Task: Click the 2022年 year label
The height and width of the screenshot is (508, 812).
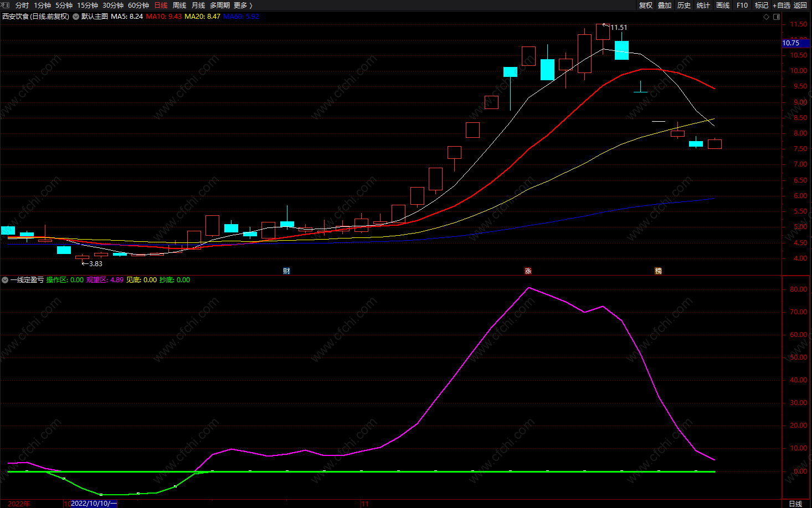Action: [19, 504]
